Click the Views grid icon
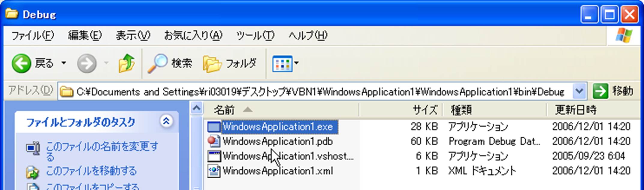Viewport: 644px width, 190px height. tap(282, 64)
